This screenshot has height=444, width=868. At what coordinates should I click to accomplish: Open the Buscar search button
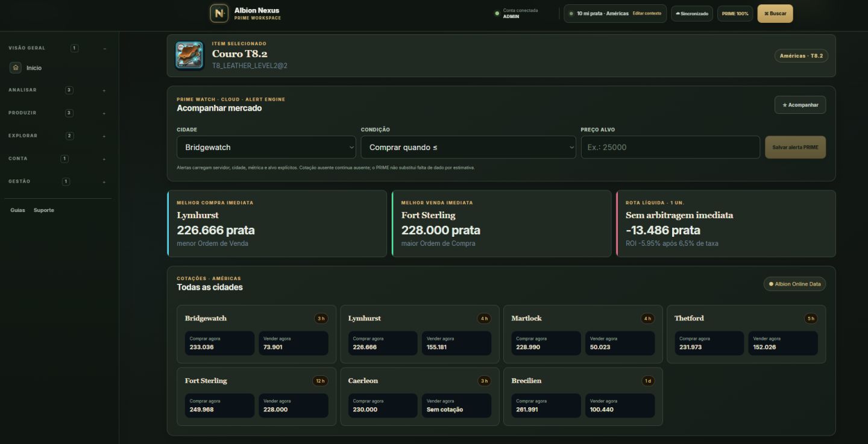775,13
